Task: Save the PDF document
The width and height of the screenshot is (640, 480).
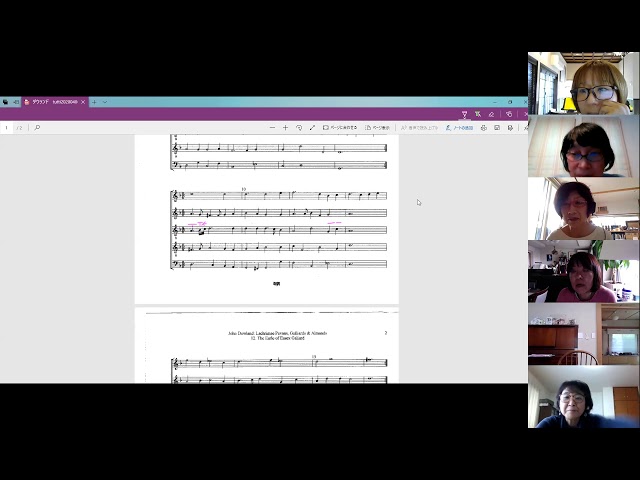Action: [497, 128]
